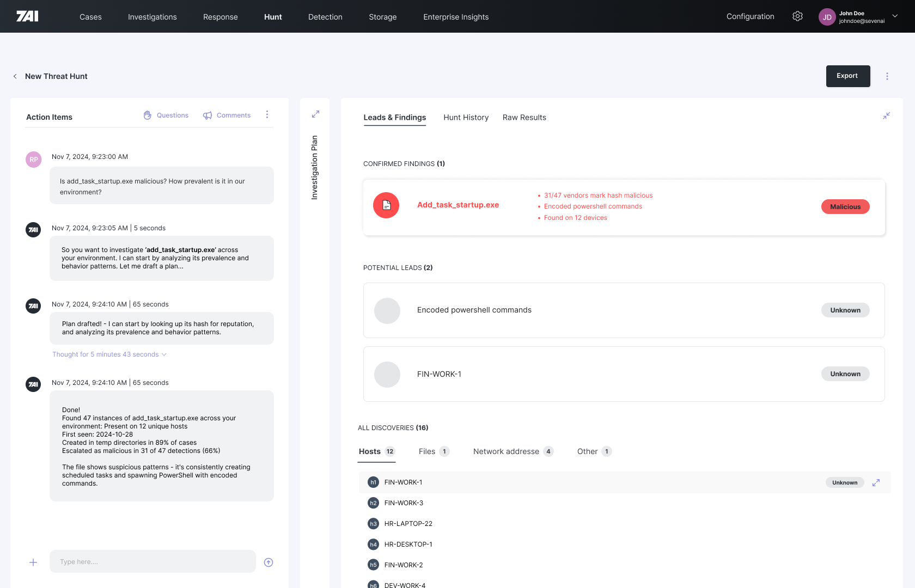
Task: Open the settings gear icon
Action: 797,16
